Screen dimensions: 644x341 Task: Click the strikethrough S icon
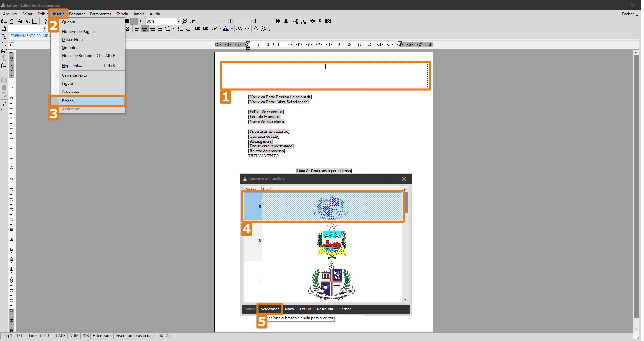[x=128, y=29]
